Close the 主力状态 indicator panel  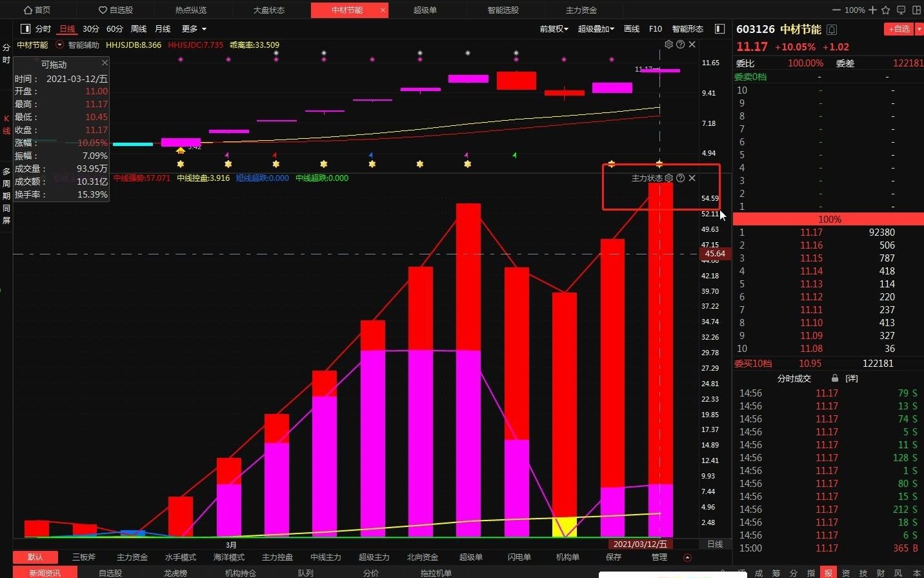click(692, 178)
